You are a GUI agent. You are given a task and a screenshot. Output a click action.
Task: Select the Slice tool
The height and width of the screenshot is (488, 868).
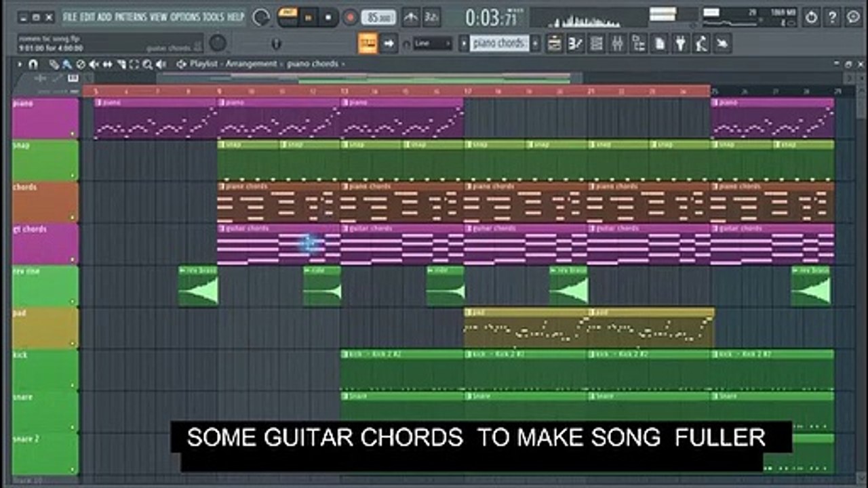click(121, 64)
